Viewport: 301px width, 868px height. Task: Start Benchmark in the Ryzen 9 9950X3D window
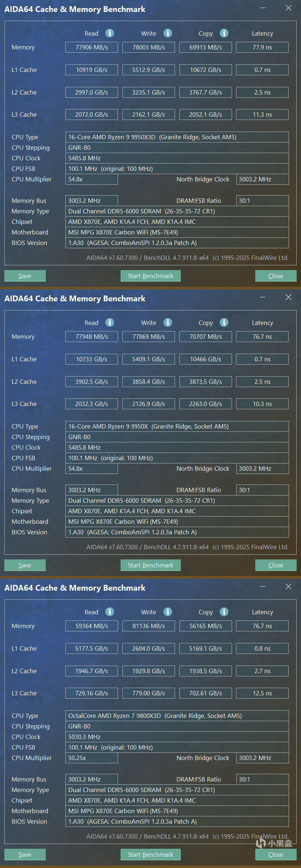pyautogui.click(x=151, y=276)
